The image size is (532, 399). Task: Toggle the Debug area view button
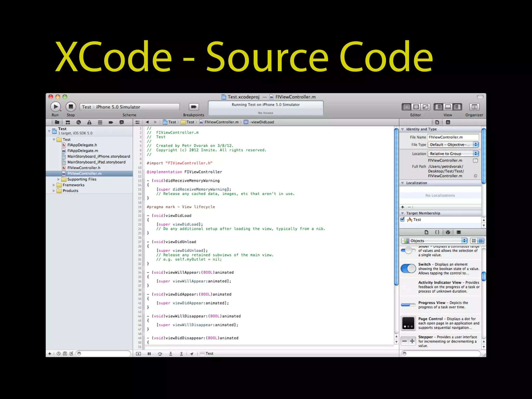[448, 107]
